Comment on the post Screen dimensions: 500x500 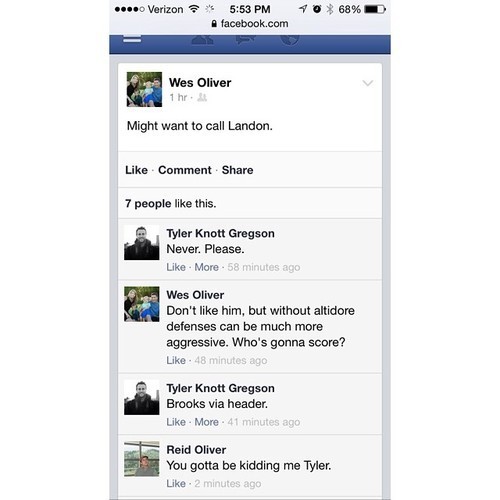coord(185,170)
